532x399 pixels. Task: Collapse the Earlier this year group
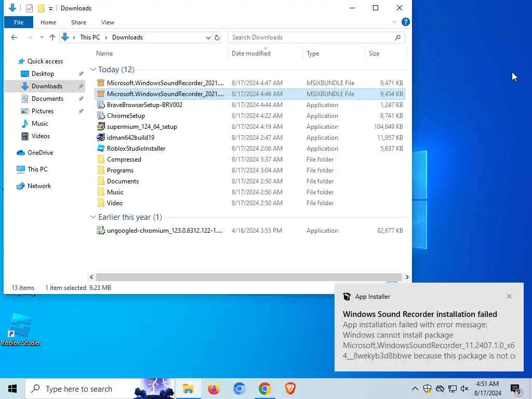click(x=93, y=217)
